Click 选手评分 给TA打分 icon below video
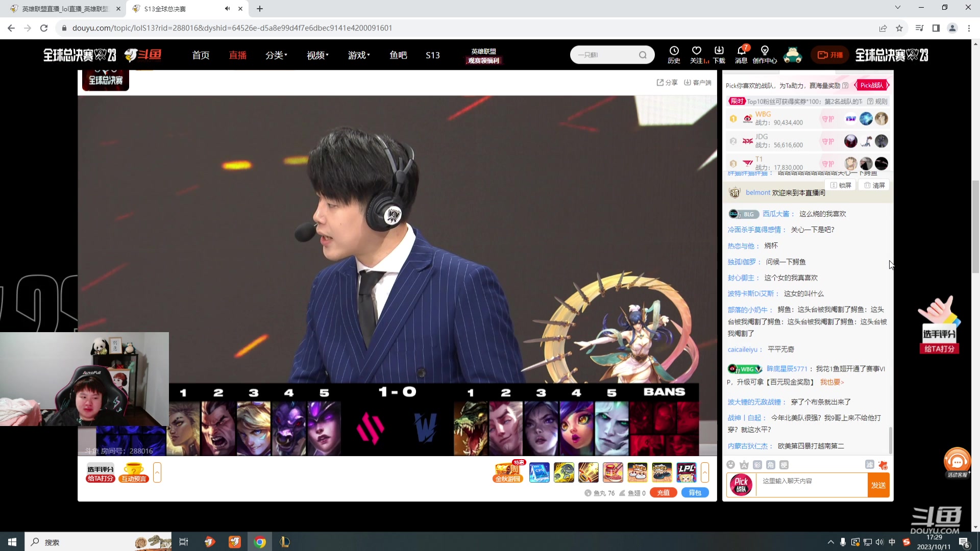The width and height of the screenshot is (980, 551). click(x=100, y=473)
